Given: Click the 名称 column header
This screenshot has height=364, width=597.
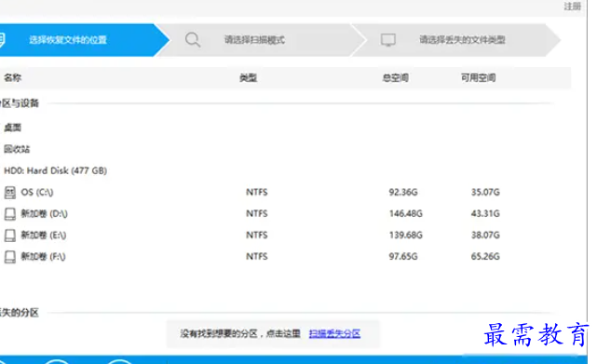Looking at the screenshot, I should (12, 77).
